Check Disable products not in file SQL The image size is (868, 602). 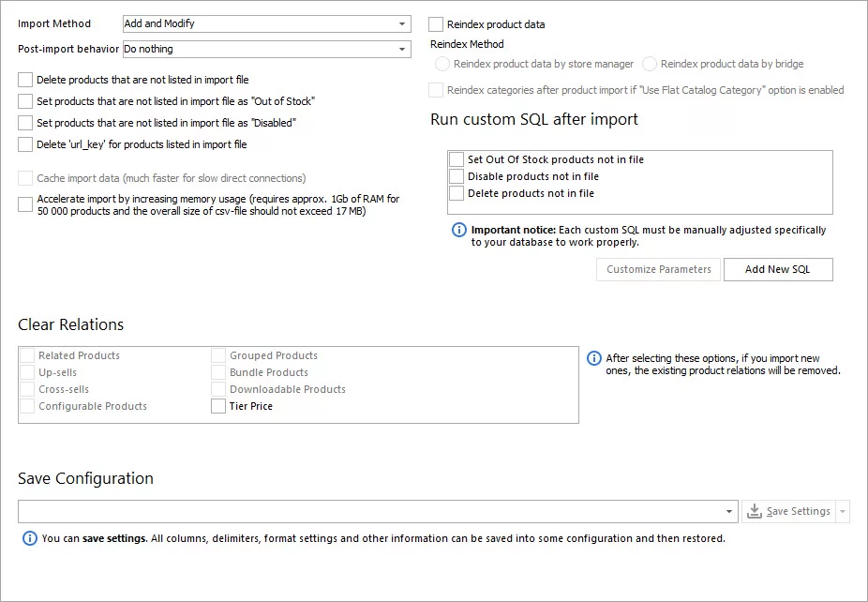pyautogui.click(x=456, y=176)
